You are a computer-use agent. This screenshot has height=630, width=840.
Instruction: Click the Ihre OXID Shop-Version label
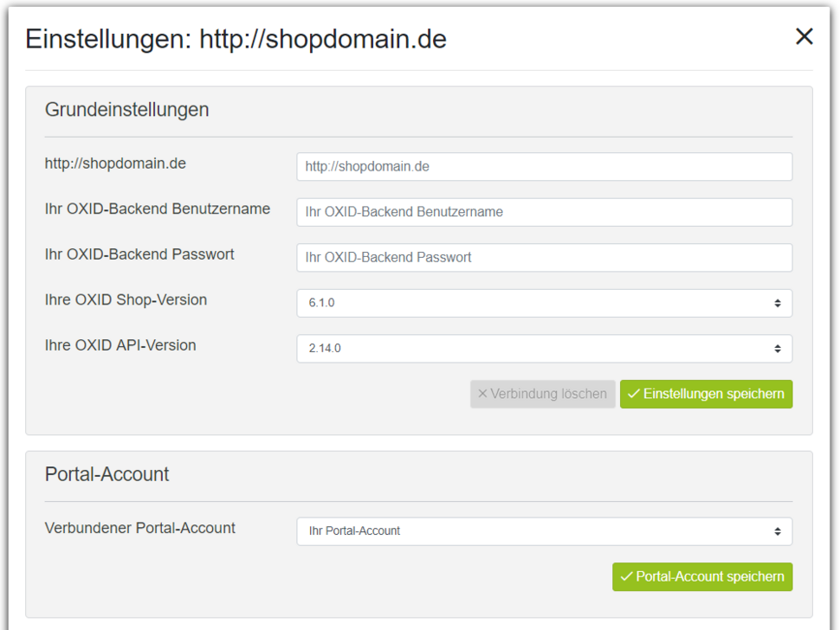pyautogui.click(x=126, y=299)
